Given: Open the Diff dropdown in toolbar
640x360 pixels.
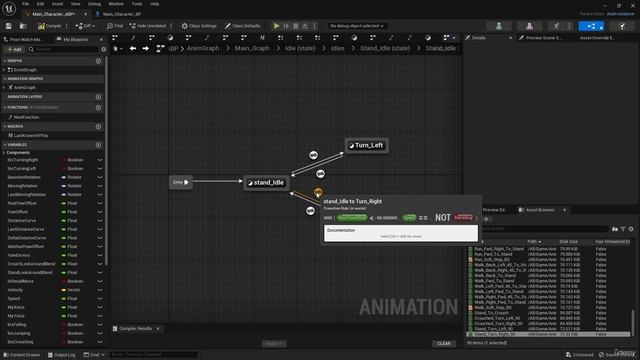Looking at the screenshot, I should click(x=85, y=26).
